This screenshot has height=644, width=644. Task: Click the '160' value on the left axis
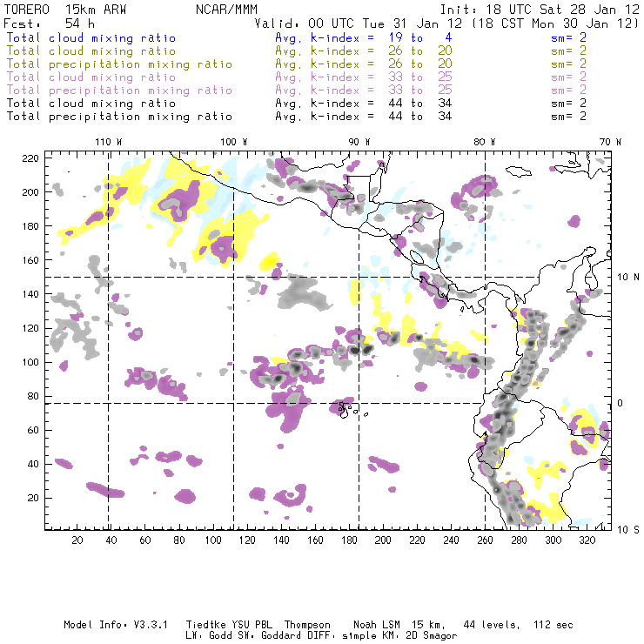(30, 260)
